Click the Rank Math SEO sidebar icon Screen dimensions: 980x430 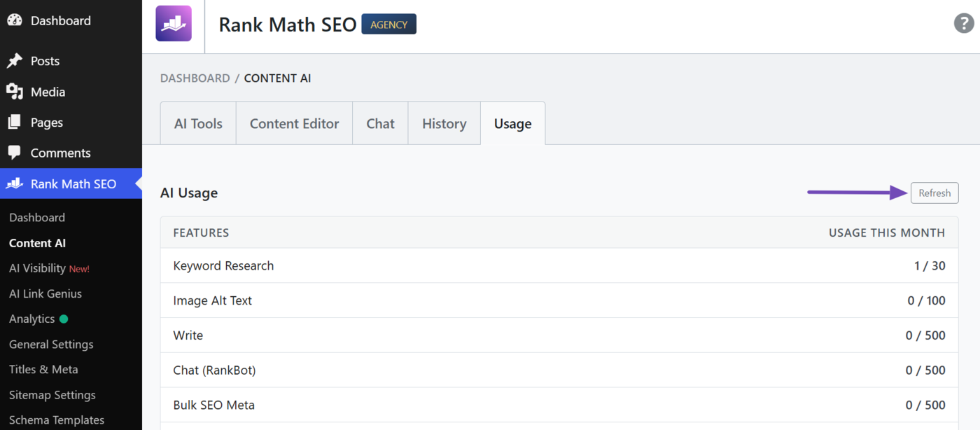(15, 183)
